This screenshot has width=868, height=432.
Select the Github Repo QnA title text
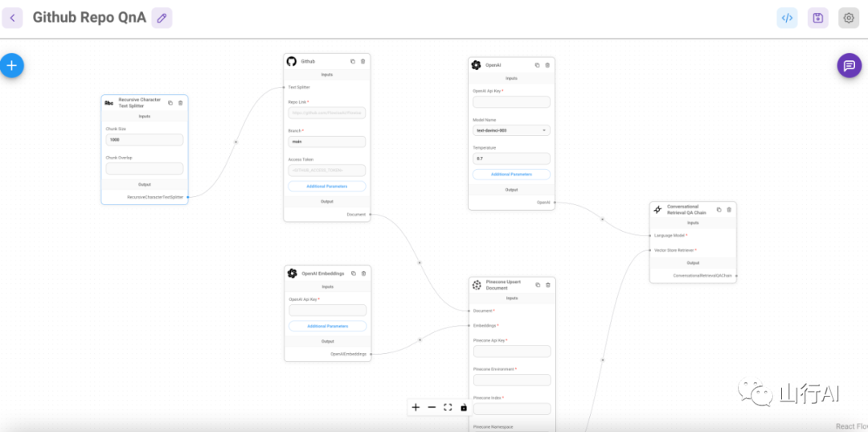[x=89, y=18]
